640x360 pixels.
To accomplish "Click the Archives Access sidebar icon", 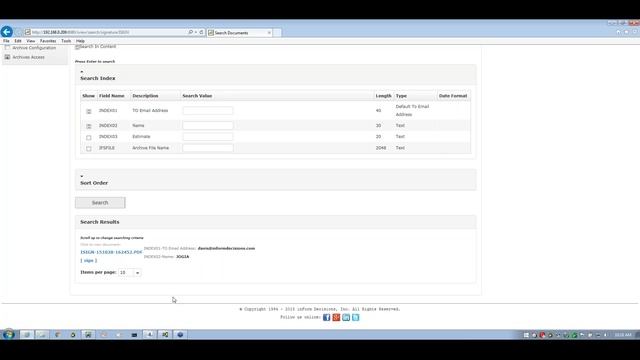I will coord(7,57).
